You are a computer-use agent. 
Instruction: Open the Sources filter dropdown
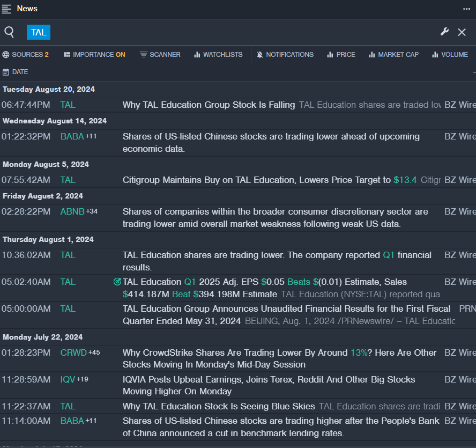pyautogui.click(x=25, y=55)
